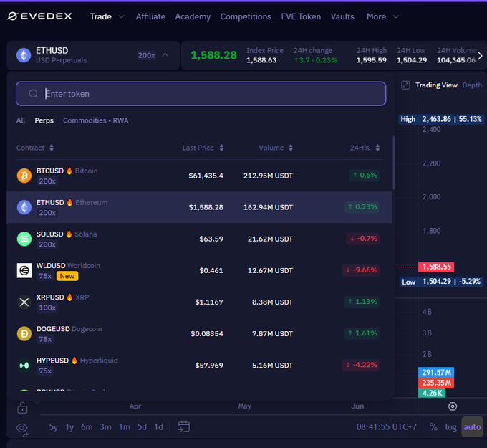Set chart range to 1d
Viewport: 487px width, 448px height.
click(x=159, y=427)
